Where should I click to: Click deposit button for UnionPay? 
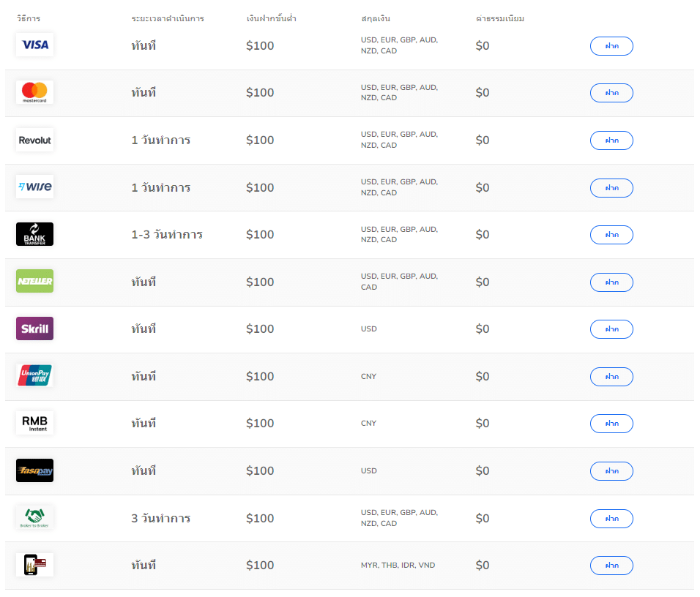click(611, 377)
